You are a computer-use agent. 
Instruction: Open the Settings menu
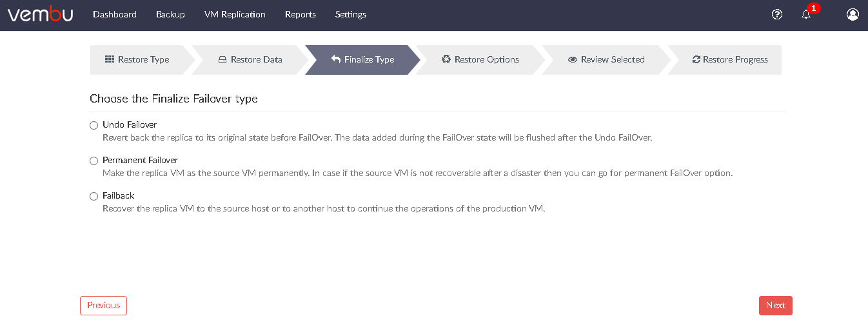click(351, 14)
